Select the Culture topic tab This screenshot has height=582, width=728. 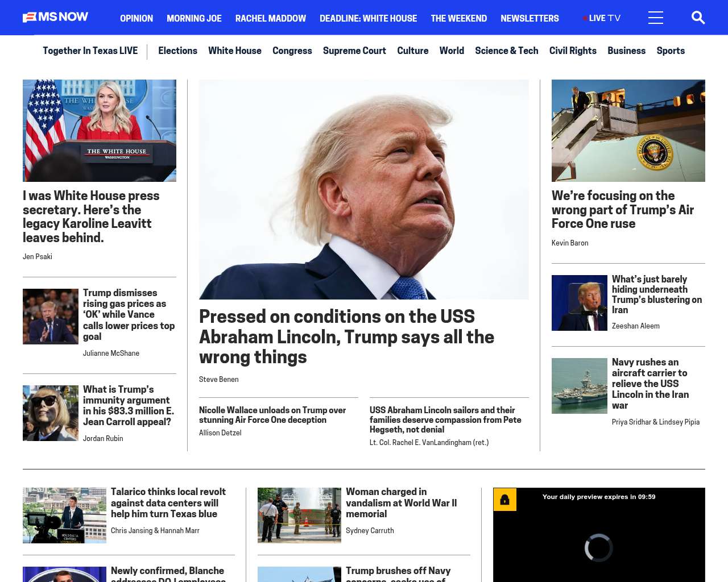coord(413,51)
